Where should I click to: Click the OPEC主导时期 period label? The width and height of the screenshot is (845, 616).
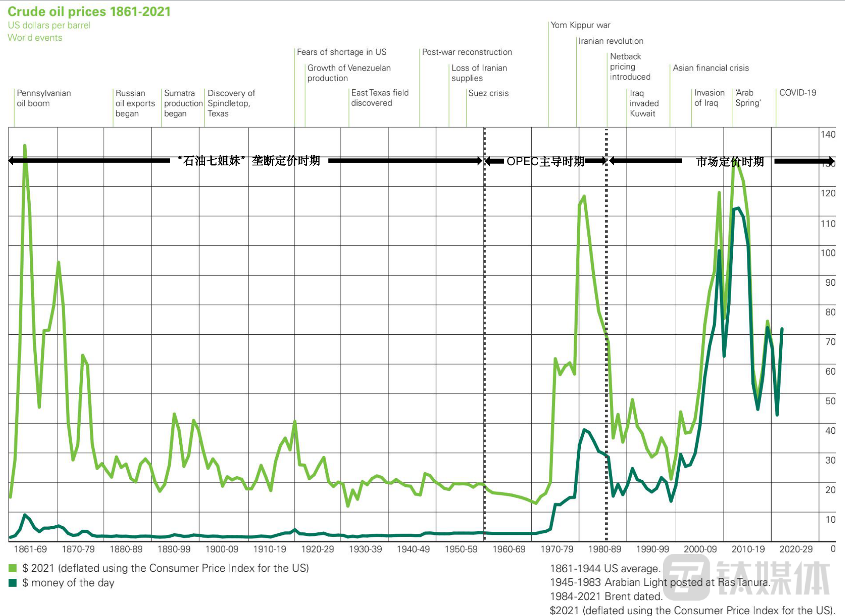click(x=545, y=161)
